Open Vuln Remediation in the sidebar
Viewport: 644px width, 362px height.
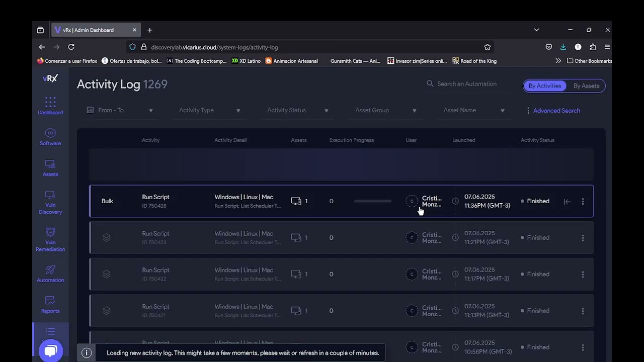click(x=50, y=239)
